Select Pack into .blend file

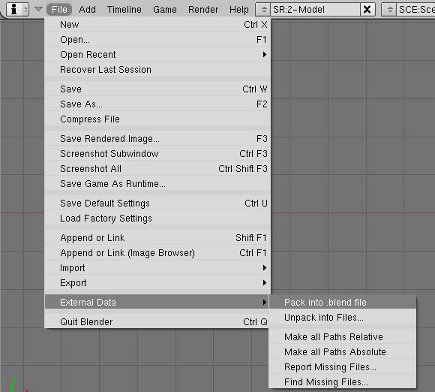tap(342, 302)
